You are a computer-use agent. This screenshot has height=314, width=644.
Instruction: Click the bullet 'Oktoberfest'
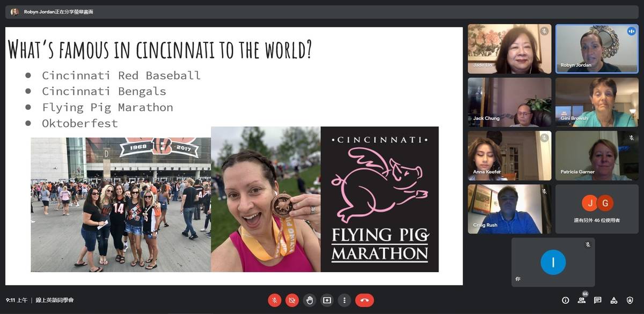pyautogui.click(x=80, y=124)
